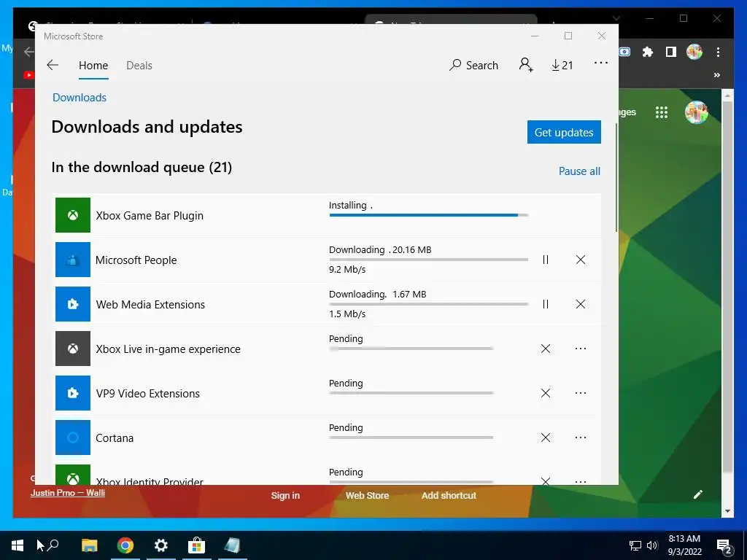Image resolution: width=747 pixels, height=560 pixels.
Task: Click the Xbox Live in-game experience icon
Action: tap(73, 349)
